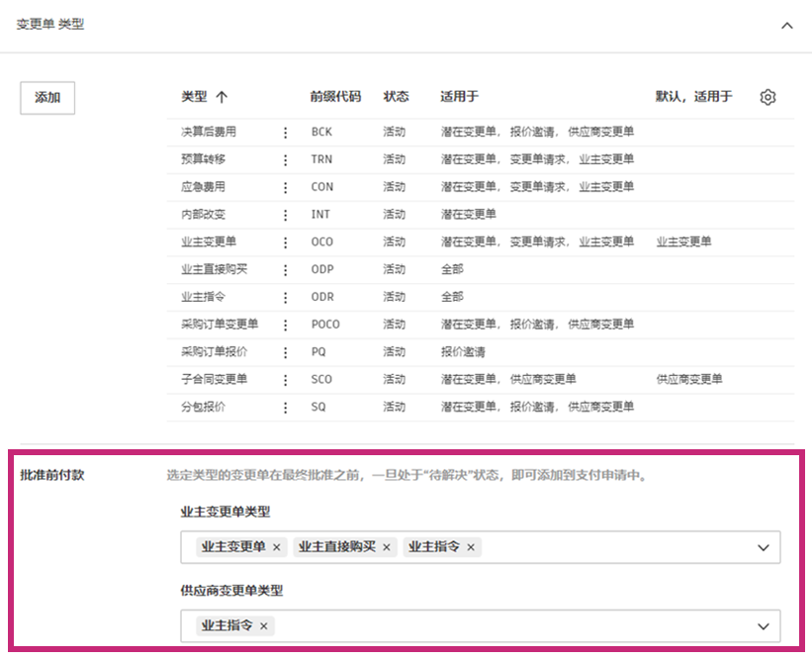Open the options menu for 业主指令 row
812x660 pixels.
(x=287, y=297)
